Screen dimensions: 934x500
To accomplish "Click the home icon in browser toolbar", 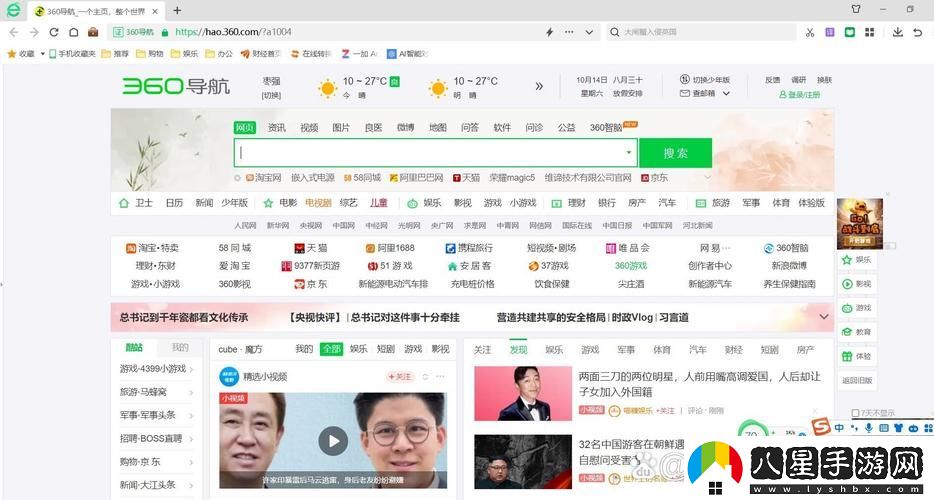I will pos(74,32).
